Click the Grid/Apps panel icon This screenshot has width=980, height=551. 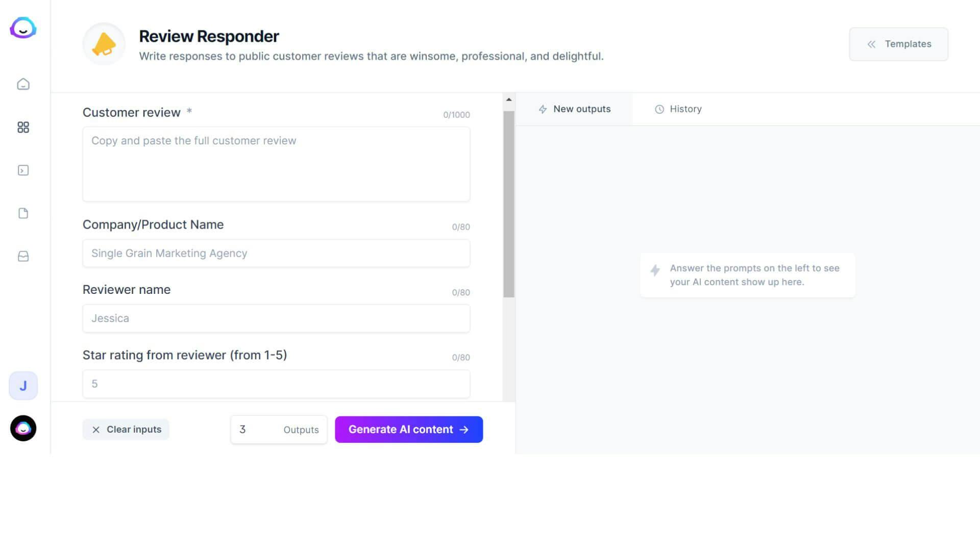pyautogui.click(x=23, y=127)
